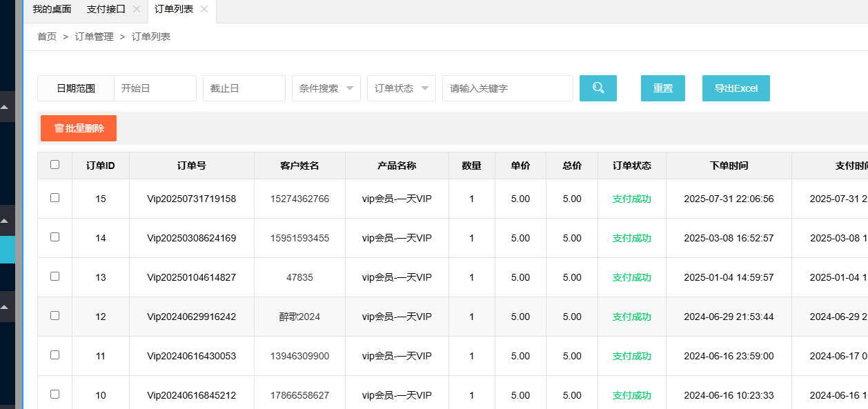Click the 重置 button to reset filters
Screen dimensions: 868x409
[662, 88]
